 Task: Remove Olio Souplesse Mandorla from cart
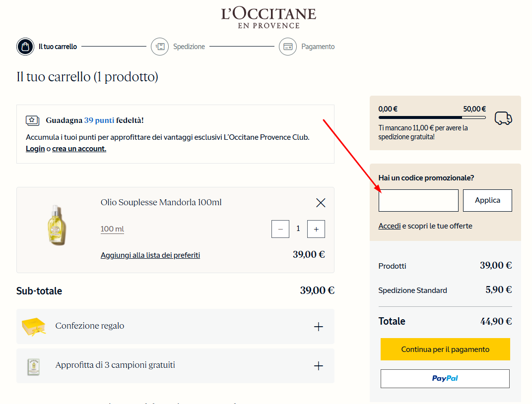[320, 203]
